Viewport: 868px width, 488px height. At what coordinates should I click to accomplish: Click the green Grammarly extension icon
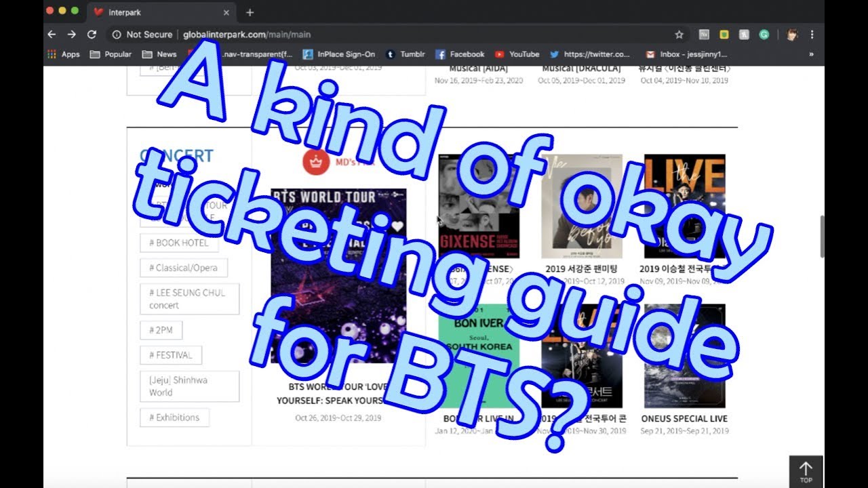(x=764, y=35)
